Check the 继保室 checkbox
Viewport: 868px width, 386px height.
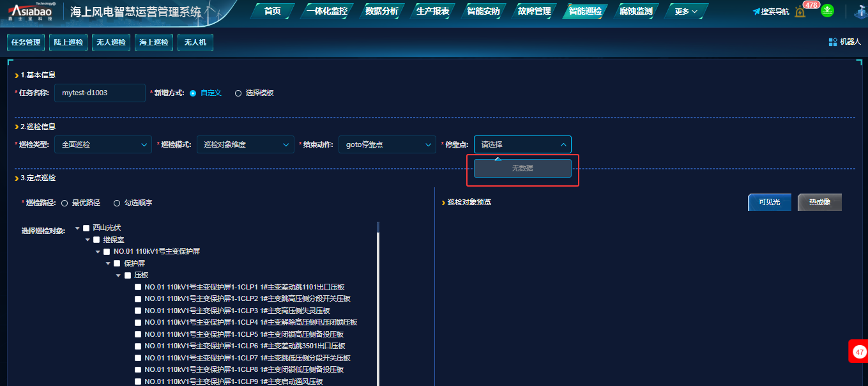coord(96,240)
